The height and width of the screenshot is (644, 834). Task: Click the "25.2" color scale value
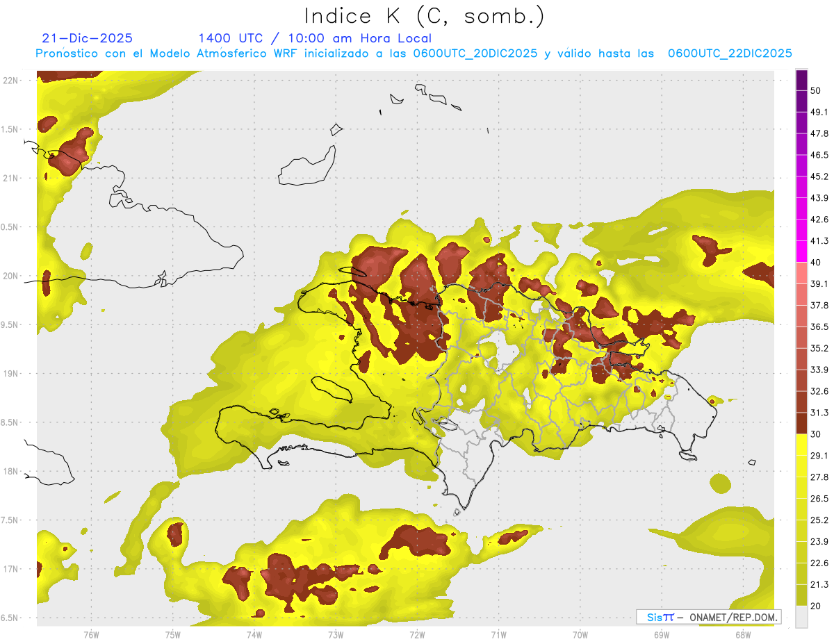pos(819,520)
